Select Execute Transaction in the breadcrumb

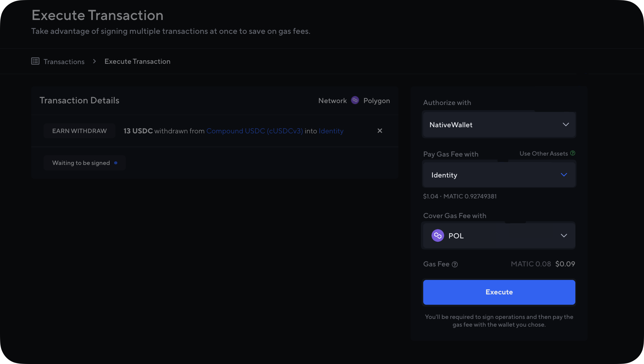pyautogui.click(x=137, y=61)
